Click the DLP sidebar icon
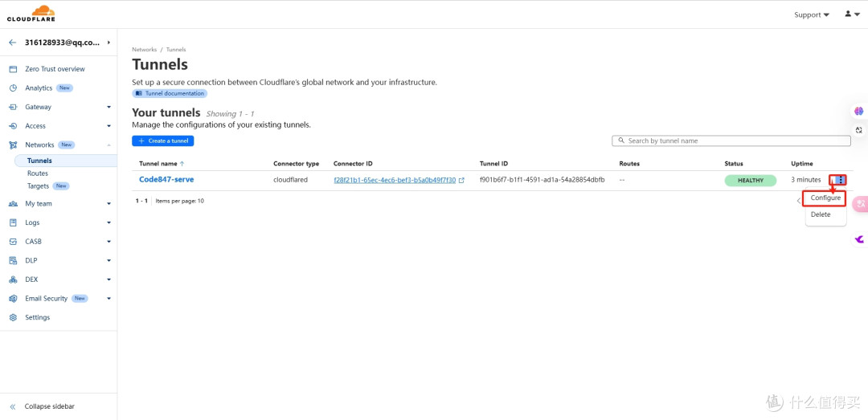Viewport: 868px width, 420px height. pos(14,260)
